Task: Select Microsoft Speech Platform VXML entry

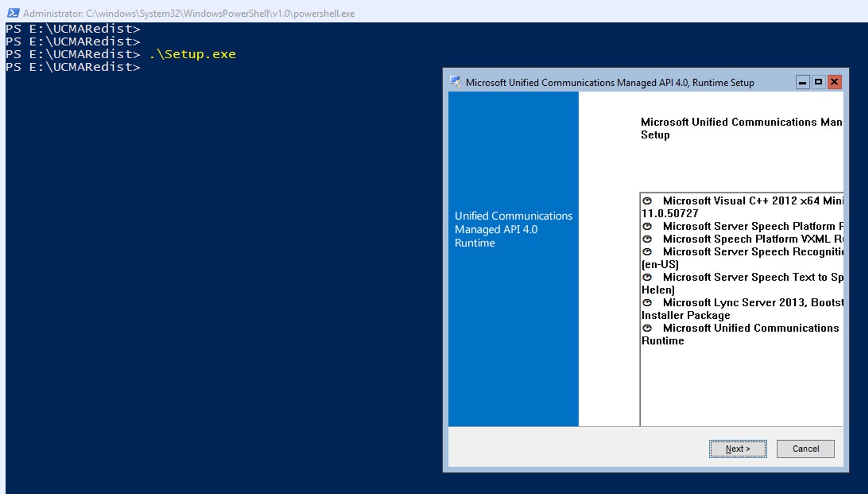Action: pyautogui.click(x=753, y=239)
